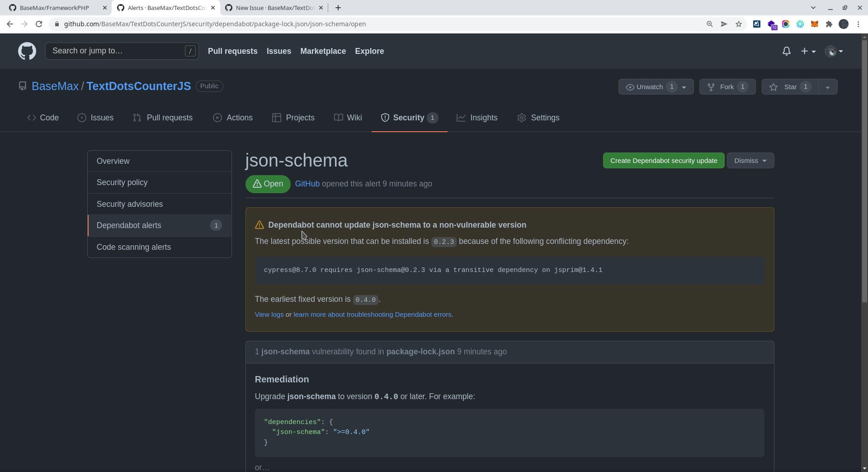Click the address bar URL
The height and width of the screenshot is (472, 868).
[215, 24]
